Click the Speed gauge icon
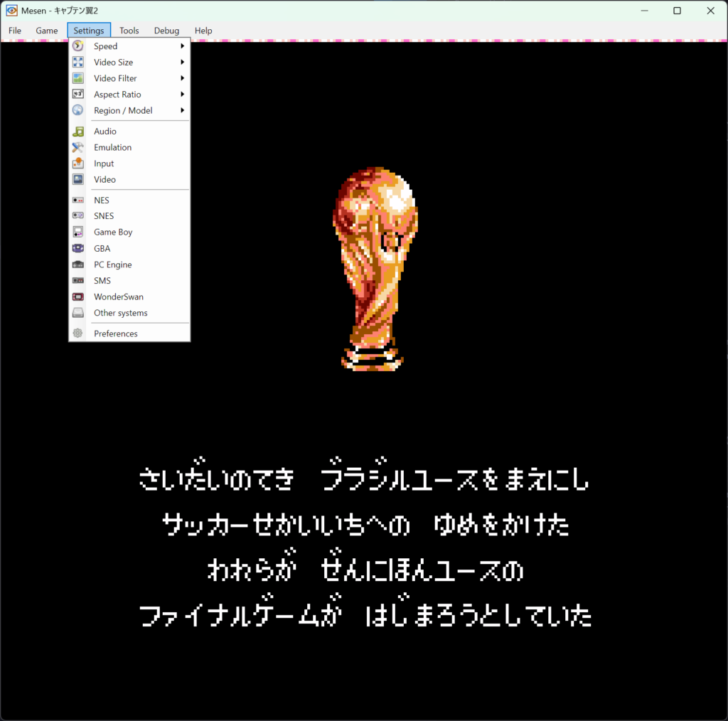This screenshot has height=721, width=728. 78,46
